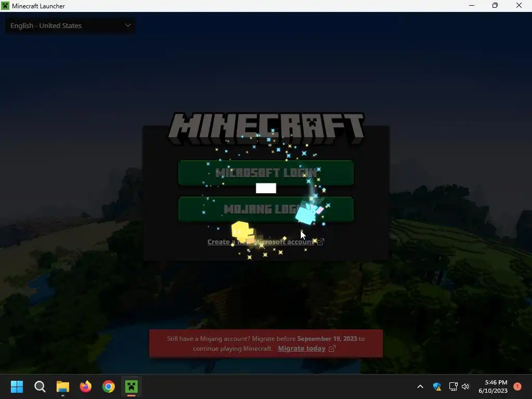532x399 pixels.
Task: Open the notification center badge
Action: click(517, 387)
